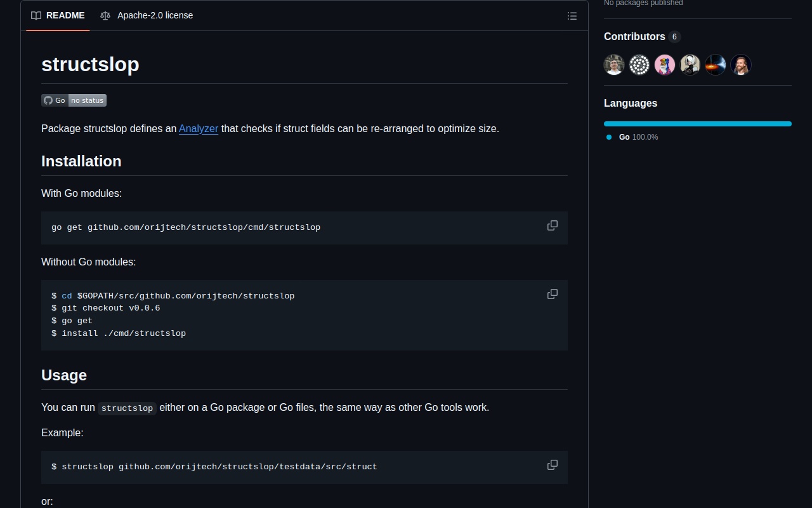Open the Contributors list heading link
This screenshot has height=508, width=812.
(x=634, y=37)
